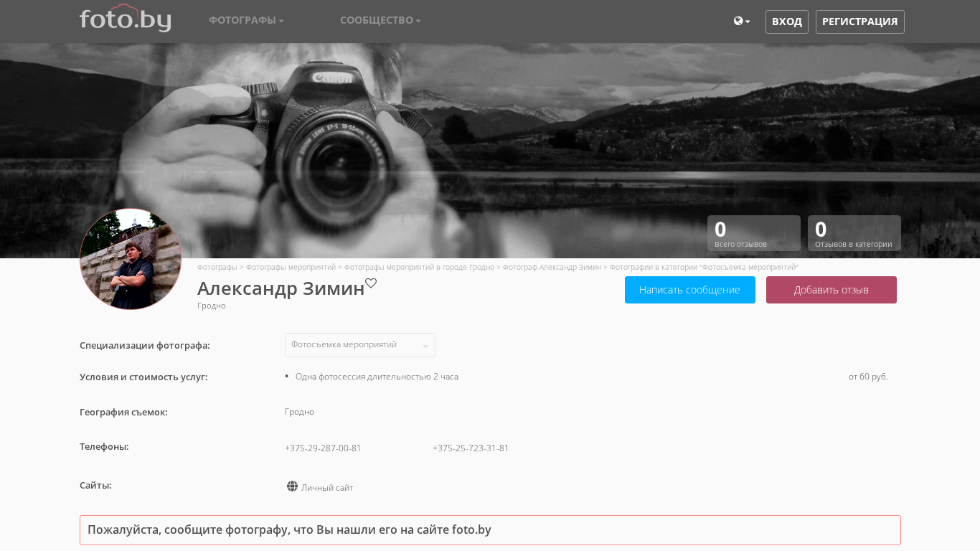Click the Специализации фотографа label
This screenshot has height=551, width=980.
tap(145, 346)
